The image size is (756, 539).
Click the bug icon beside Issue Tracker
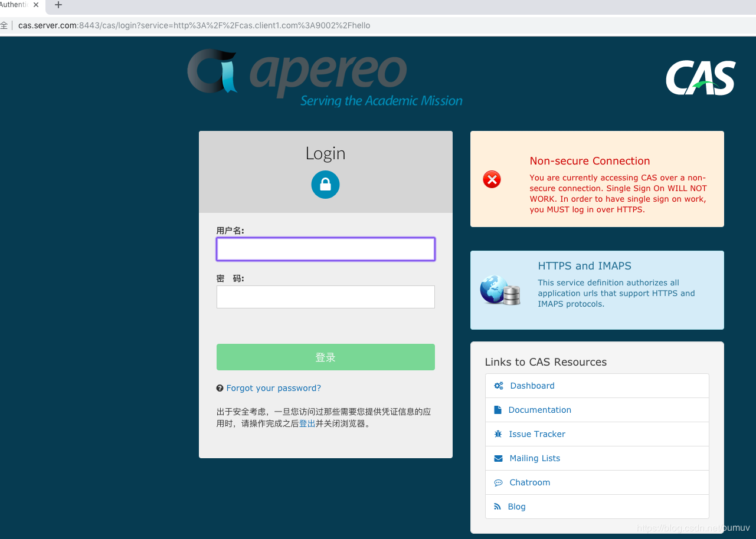[498, 434]
